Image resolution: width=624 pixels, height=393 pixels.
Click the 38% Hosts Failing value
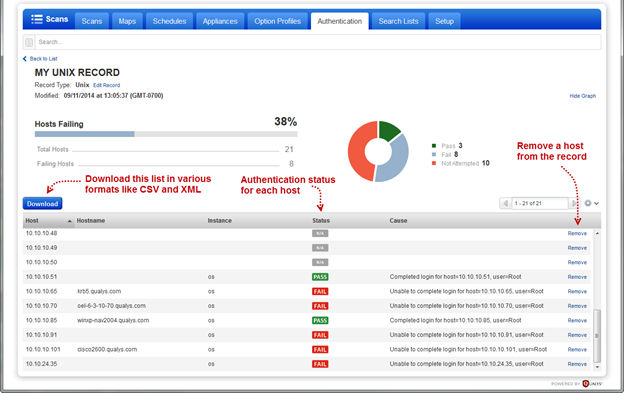click(x=286, y=122)
